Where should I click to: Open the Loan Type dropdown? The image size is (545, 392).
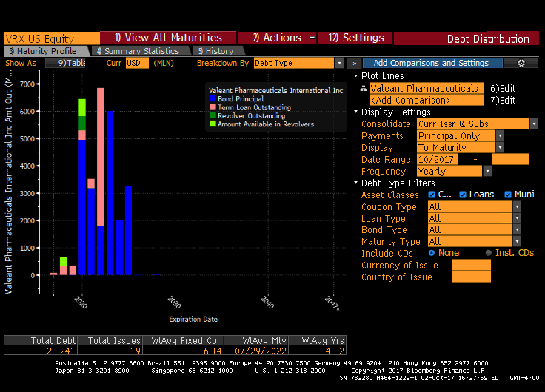click(x=517, y=218)
